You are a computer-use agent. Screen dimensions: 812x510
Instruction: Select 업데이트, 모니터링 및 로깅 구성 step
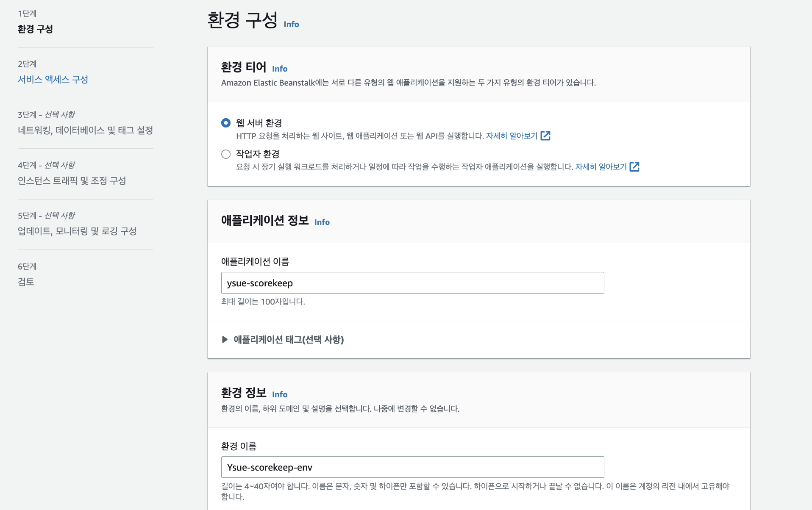pyautogui.click(x=77, y=231)
